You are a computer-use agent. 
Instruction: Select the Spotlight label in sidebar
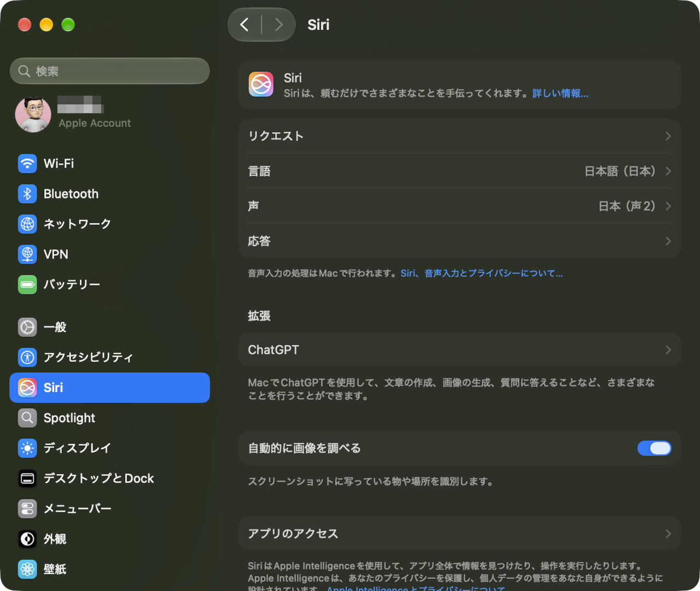click(x=69, y=418)
